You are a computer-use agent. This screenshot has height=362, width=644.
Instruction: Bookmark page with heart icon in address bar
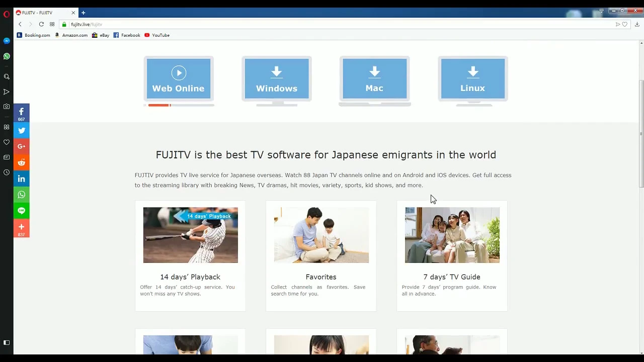[x=625, y=24]
